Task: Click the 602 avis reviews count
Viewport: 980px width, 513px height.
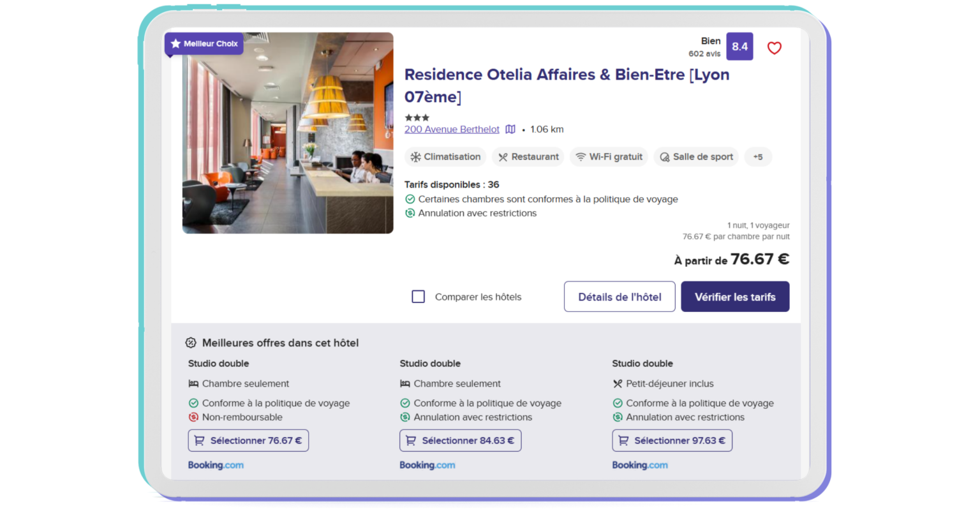Action: [704, 54]
